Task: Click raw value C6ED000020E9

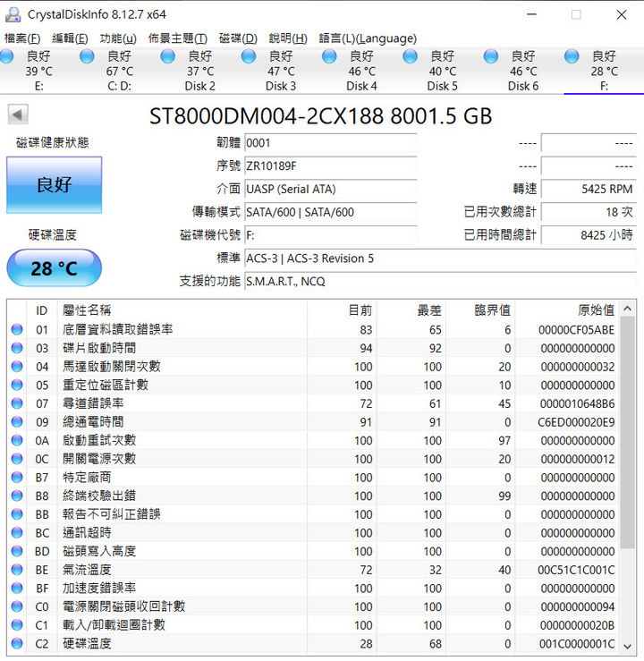Action: pyautogui.click(x=576, y=422)
